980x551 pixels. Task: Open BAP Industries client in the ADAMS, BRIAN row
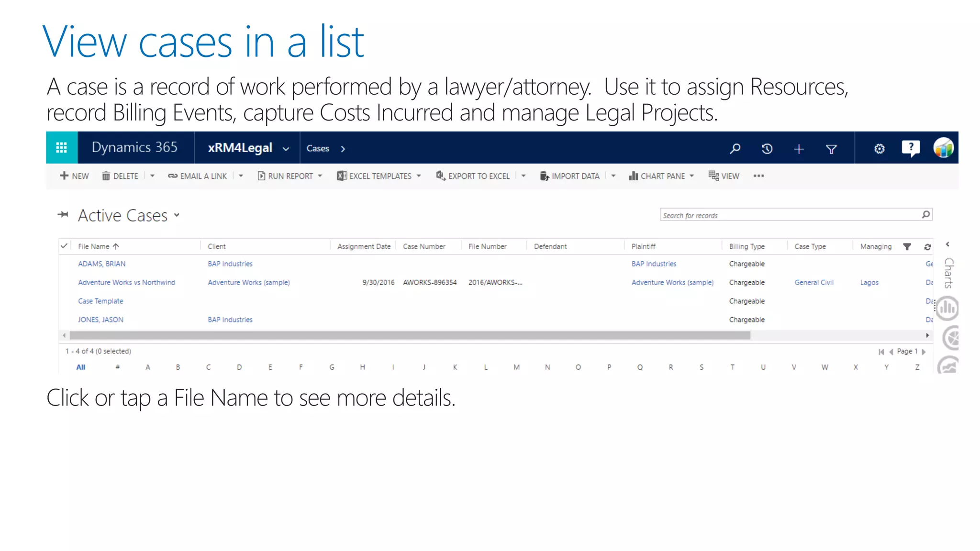(230, 264)
